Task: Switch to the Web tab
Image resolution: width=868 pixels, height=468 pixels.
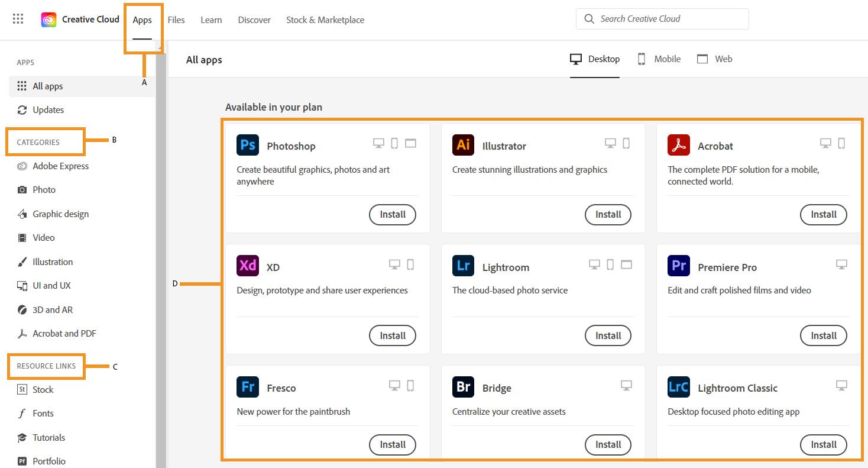Action: (x=715, y=59)
